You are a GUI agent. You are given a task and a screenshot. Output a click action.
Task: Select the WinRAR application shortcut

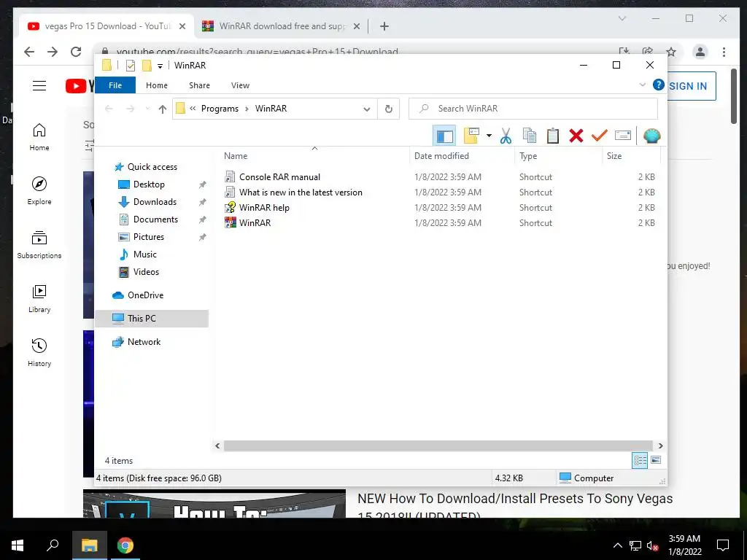(255, 223)
